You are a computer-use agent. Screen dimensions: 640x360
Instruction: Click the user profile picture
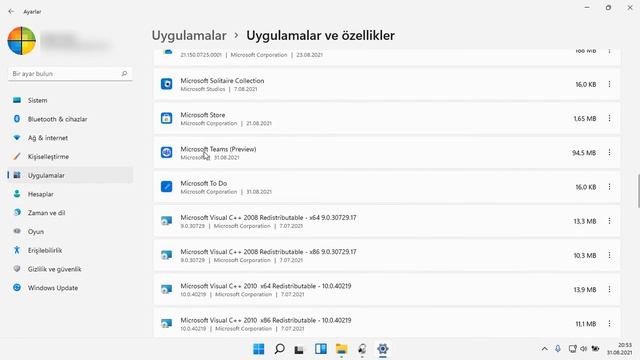point(22,41)
